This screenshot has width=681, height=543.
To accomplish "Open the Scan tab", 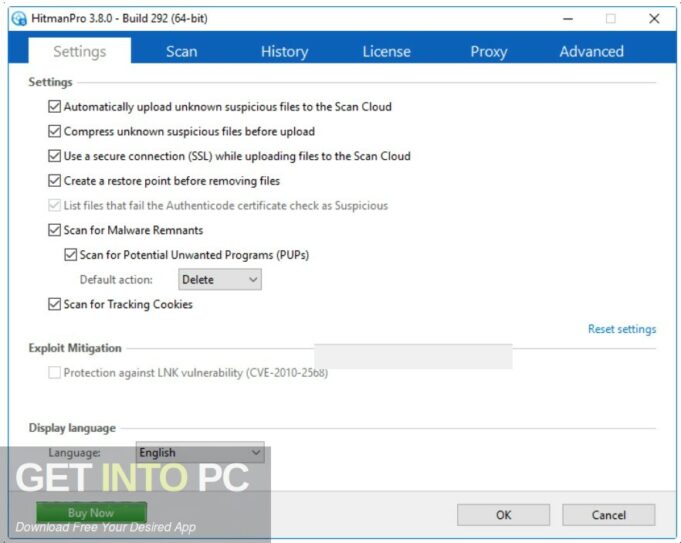I will pyautogui.click(x=182, y=51).
